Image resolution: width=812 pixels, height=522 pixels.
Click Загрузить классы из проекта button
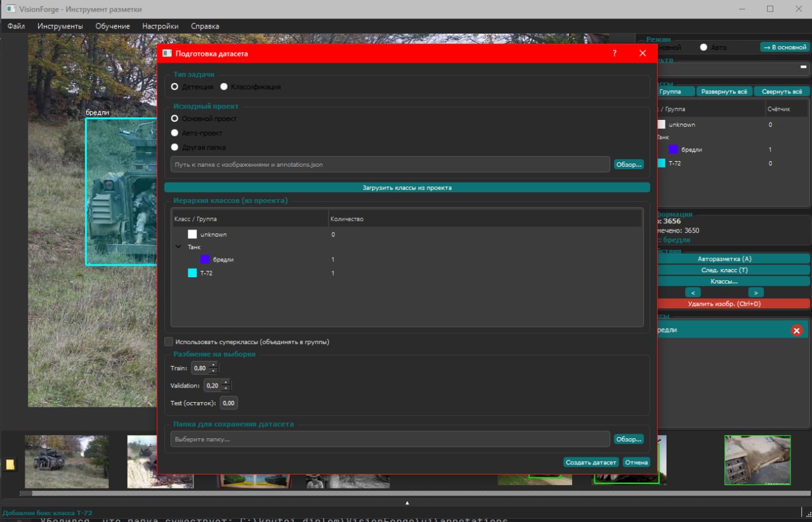coord(407,188)
